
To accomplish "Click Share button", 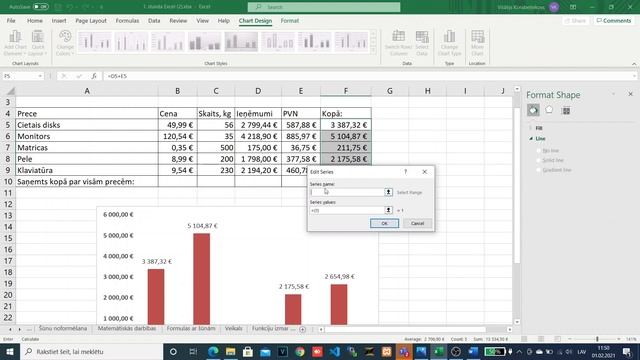I will (x=576, y=20).
